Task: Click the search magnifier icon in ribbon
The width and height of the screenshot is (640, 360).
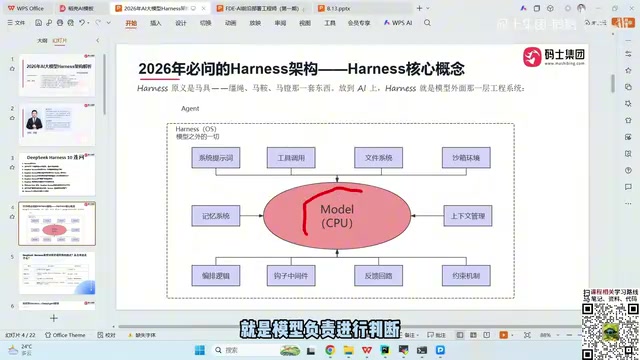Action: pyautogui.click(x=427, y=23)
